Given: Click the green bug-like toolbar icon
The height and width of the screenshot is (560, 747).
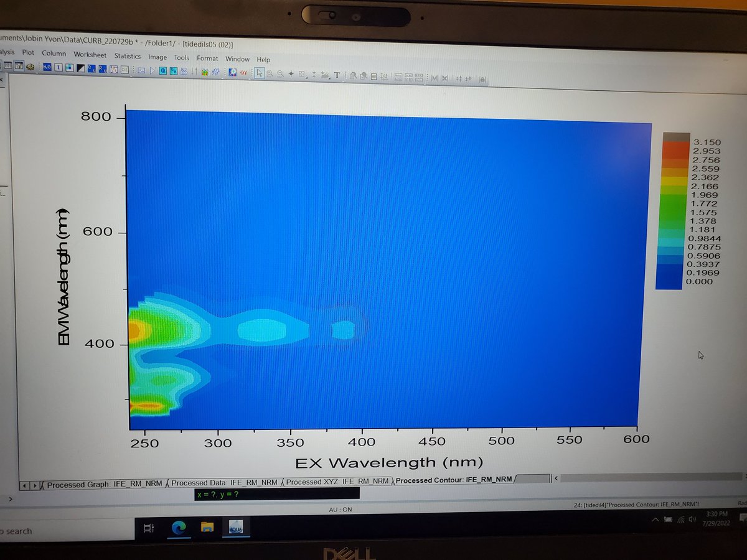Looking at the screenshot, I should tap(205, 72).
